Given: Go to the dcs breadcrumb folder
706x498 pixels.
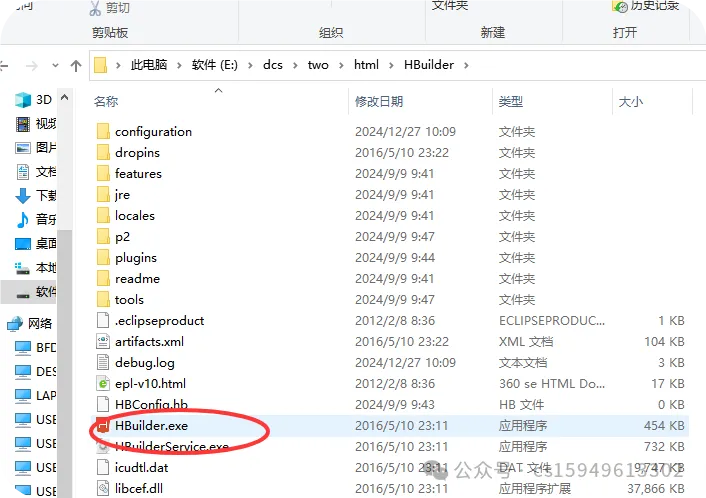Looking at the screenshot, I should click(x=273, y=65).
